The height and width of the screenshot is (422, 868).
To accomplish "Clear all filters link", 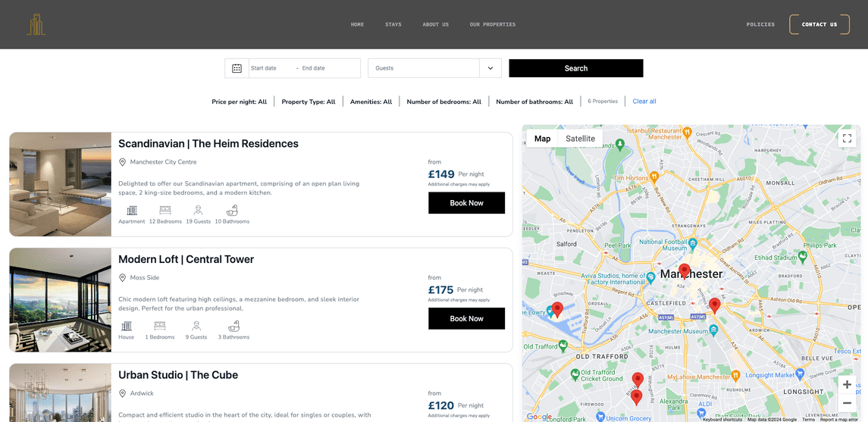I will (644, 102).
